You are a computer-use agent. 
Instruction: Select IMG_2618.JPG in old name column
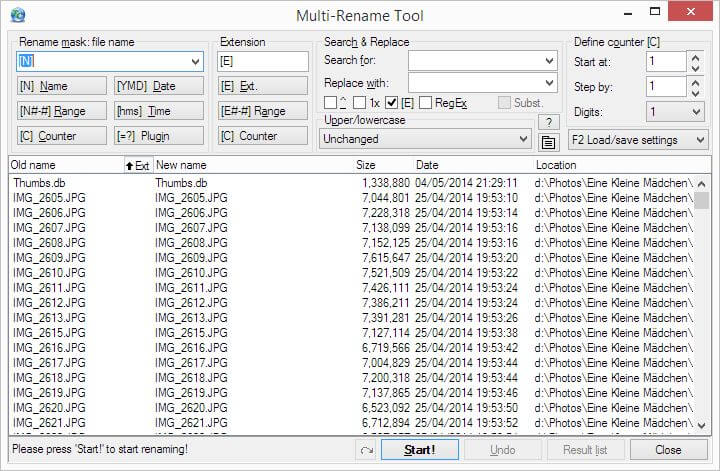pyautogui.click(x=49, y=378)
